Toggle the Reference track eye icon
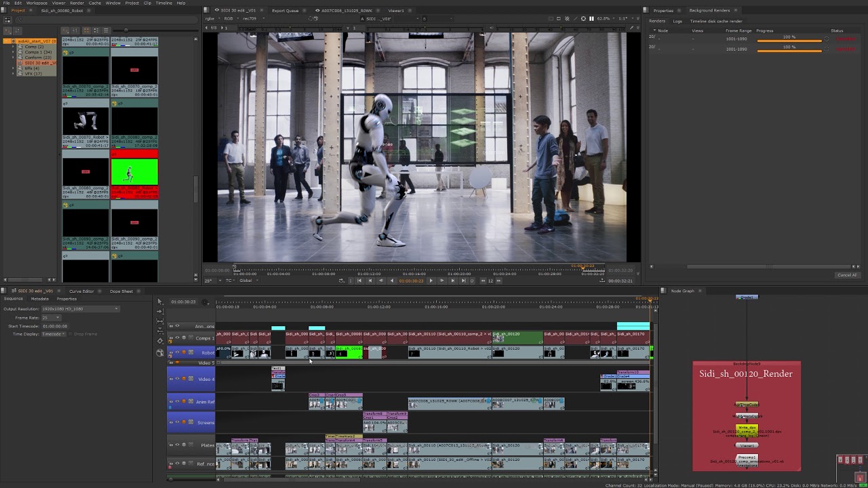 pyautogui.click(x=177, y=464)
